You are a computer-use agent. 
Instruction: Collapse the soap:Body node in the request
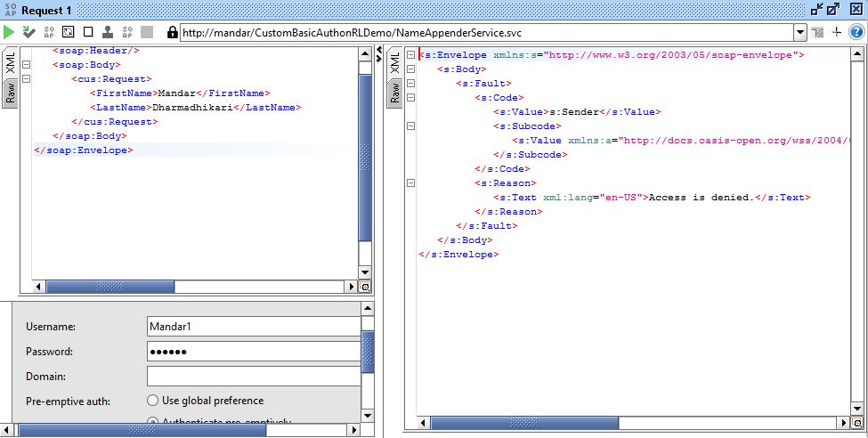26,65
